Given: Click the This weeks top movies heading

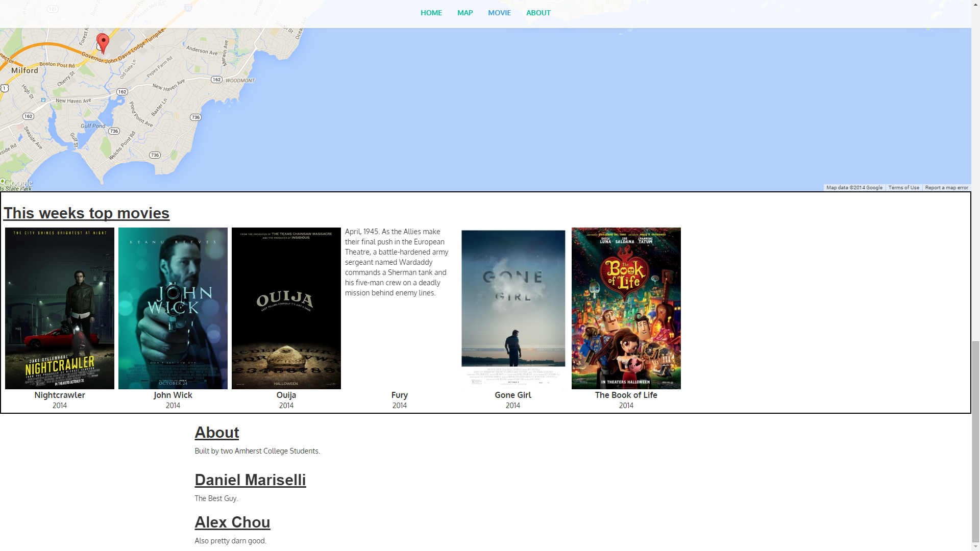Looking at the screenshot, I should click(x=86, y=213).
